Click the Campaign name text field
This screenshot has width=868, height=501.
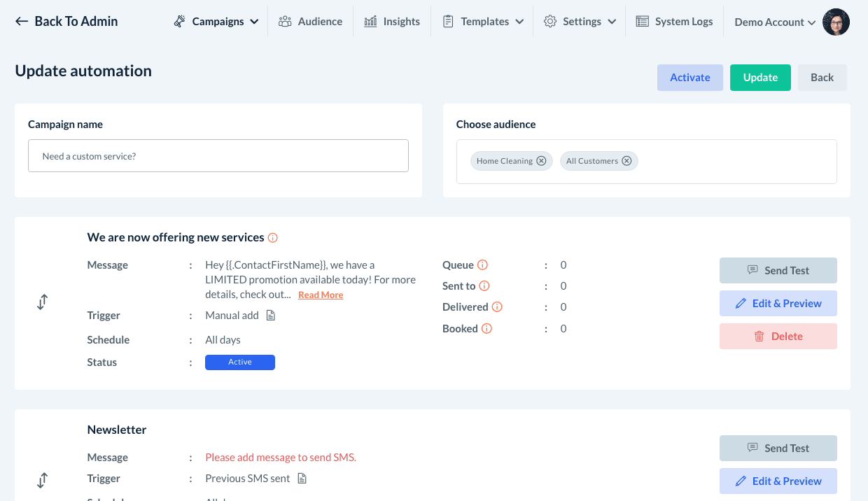(x=218, y=156)
